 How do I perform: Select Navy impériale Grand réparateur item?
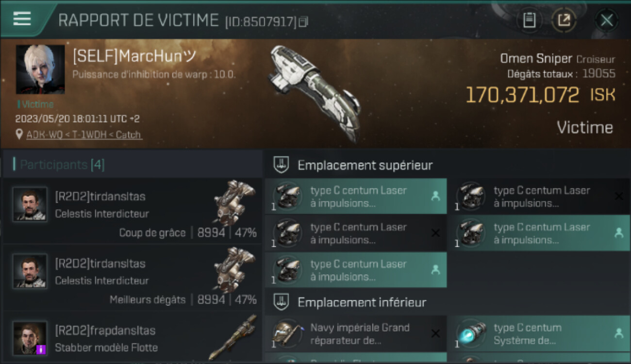click(x=356, y=333)
